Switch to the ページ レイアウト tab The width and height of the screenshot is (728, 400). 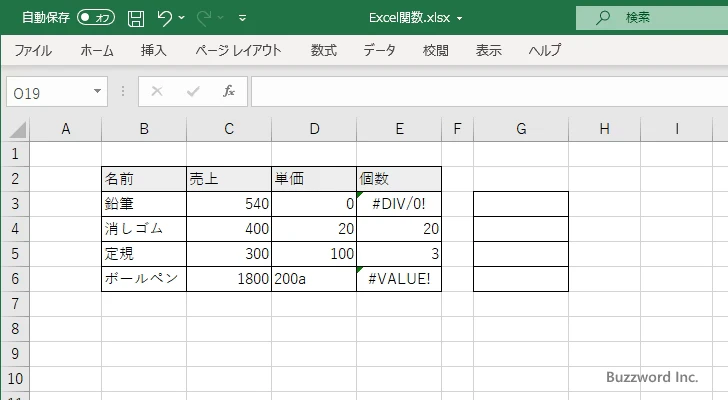[238, 50]
